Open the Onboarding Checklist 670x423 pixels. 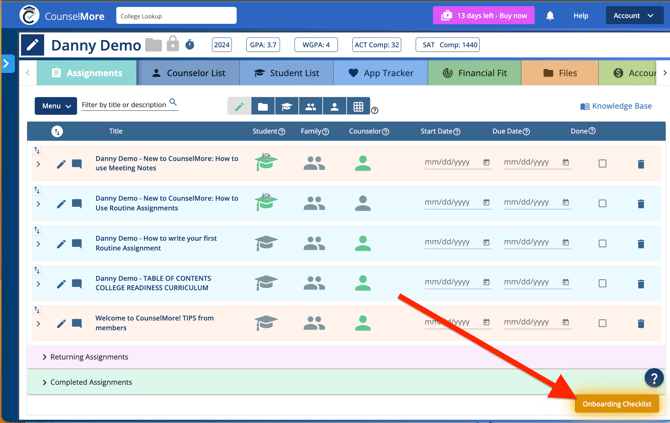(x=617, y=404)
